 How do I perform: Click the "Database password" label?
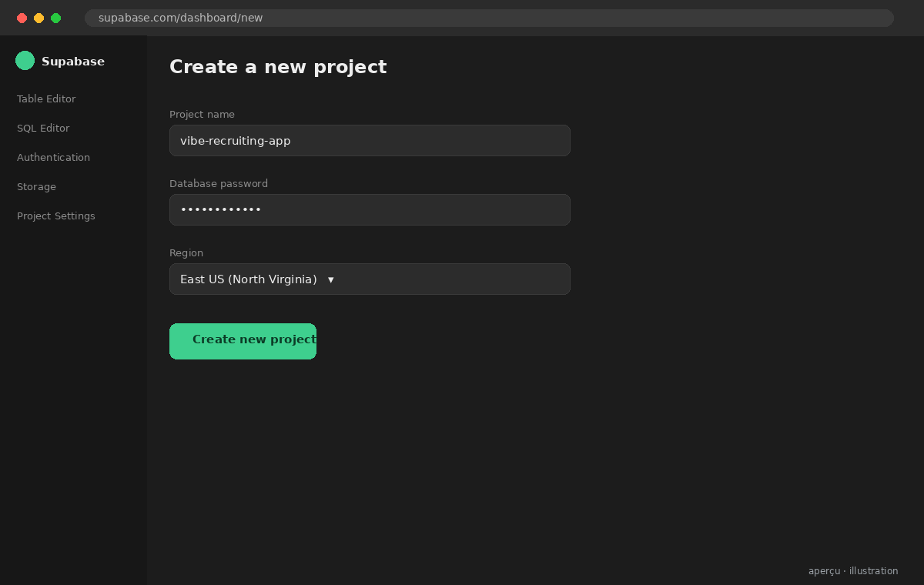[219, 183]
